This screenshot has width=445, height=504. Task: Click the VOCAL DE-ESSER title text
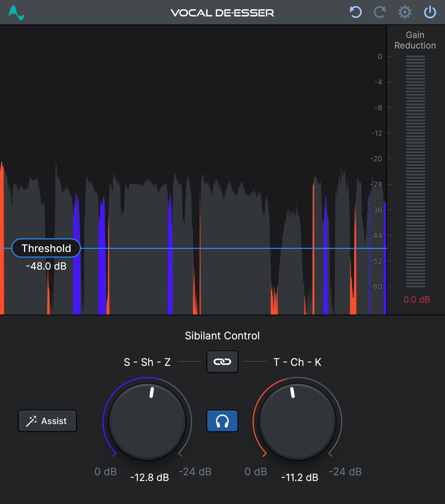222,13
